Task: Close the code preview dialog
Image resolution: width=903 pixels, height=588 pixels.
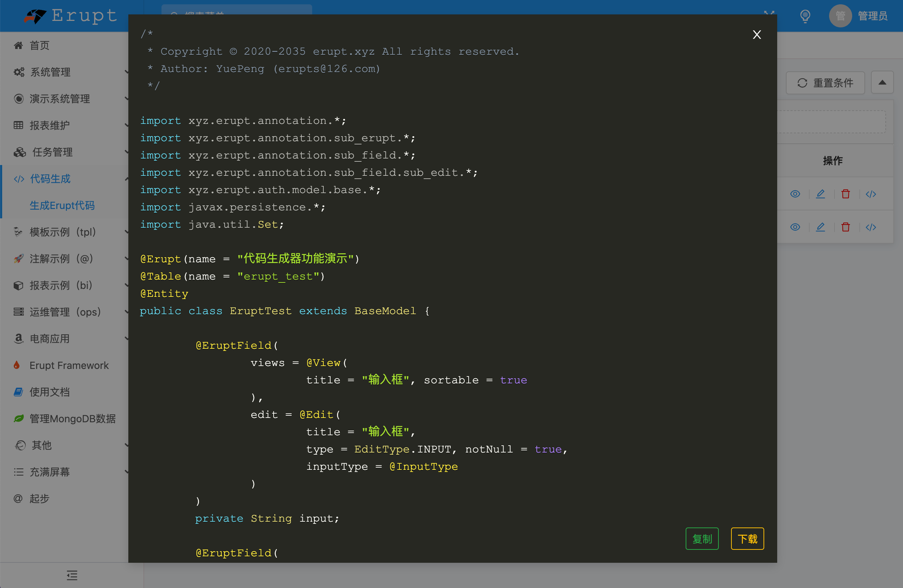Action: coord(757,35)
